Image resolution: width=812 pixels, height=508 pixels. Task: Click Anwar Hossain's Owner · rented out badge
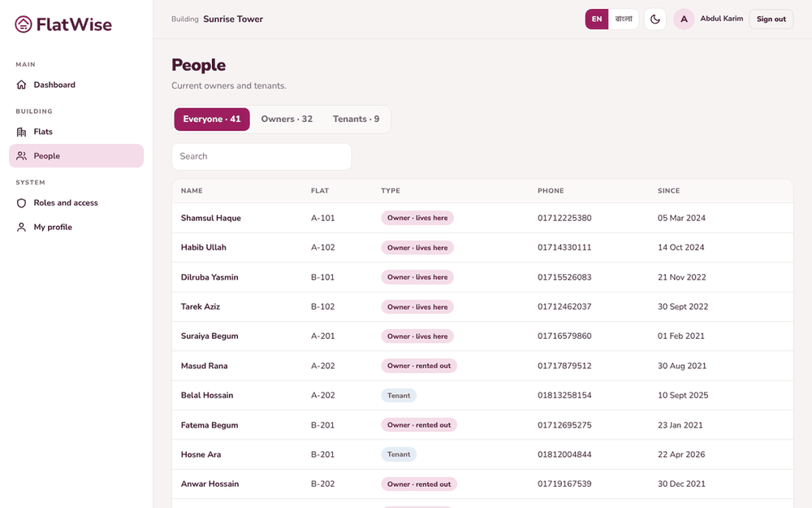click(x=419, y=484)
